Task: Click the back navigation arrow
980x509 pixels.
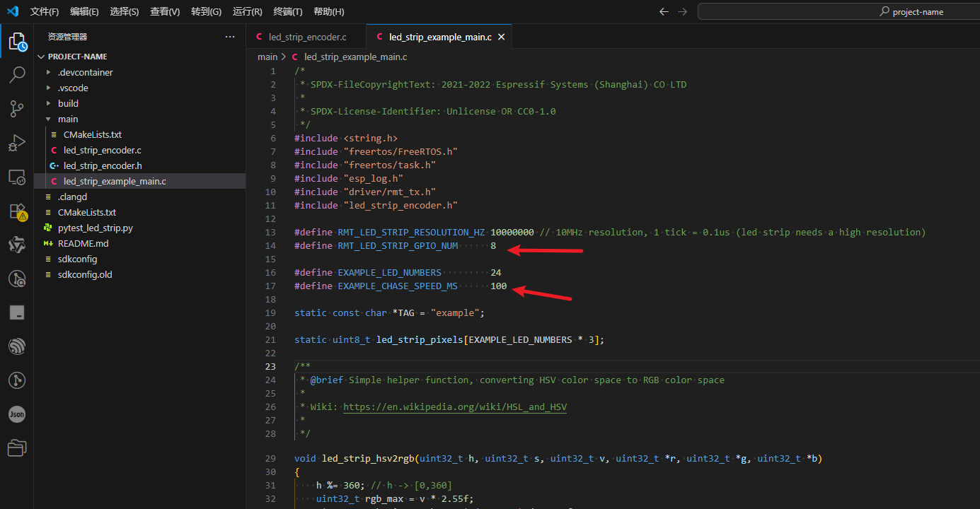Action: [663, 11]
